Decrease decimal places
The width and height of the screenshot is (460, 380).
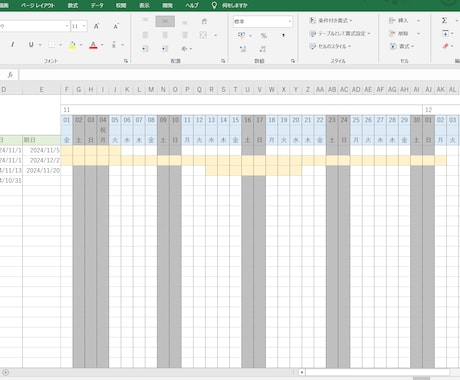coord(263,49)
